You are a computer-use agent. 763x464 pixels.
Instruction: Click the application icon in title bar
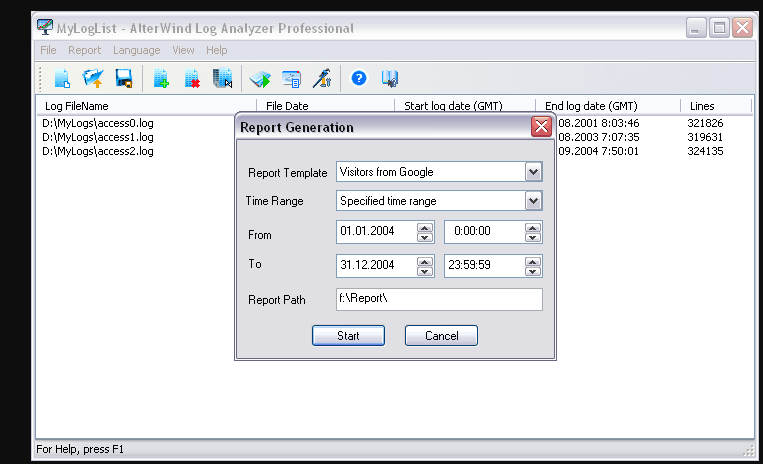pos(45,27)
